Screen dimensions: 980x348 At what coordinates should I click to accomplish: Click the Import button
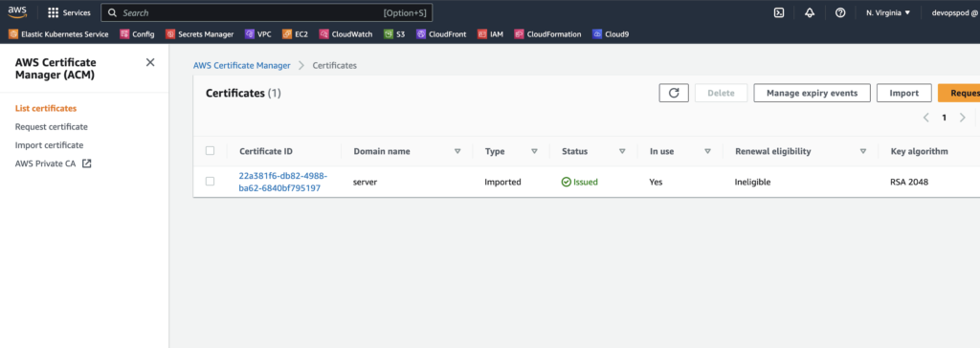pyautogui.click(x=903, y=93)
